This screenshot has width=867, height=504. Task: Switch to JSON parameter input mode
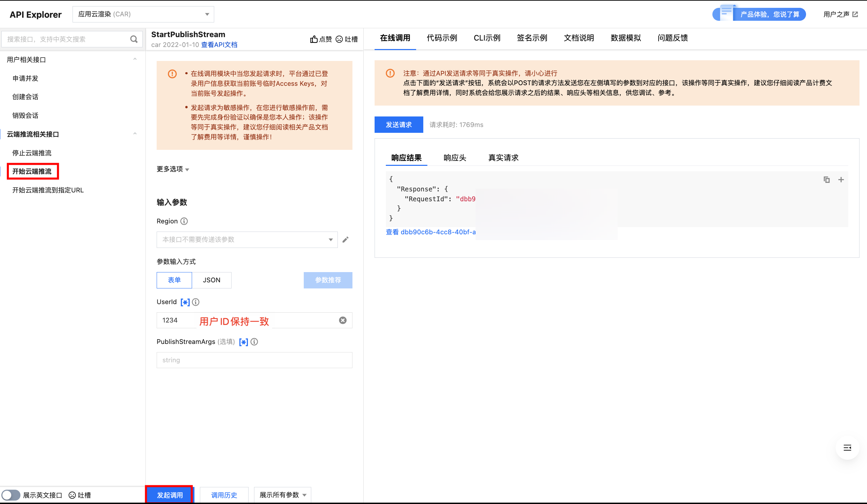211,280
